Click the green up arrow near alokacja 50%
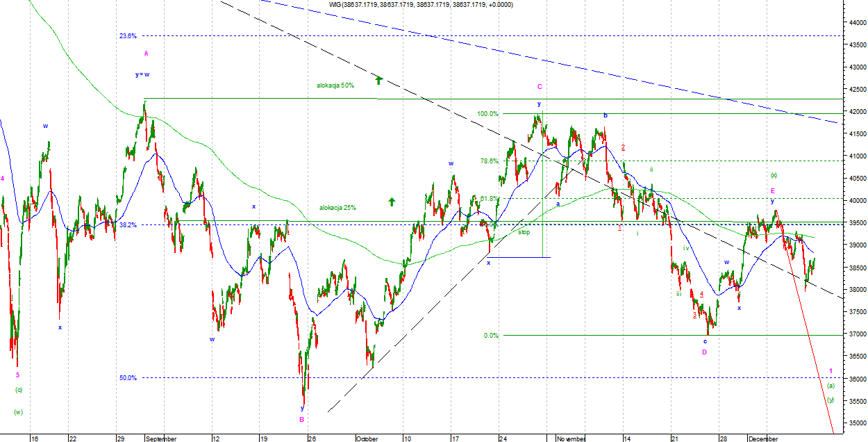The width and height of the screenshot is (868, 442). (378, 80)
